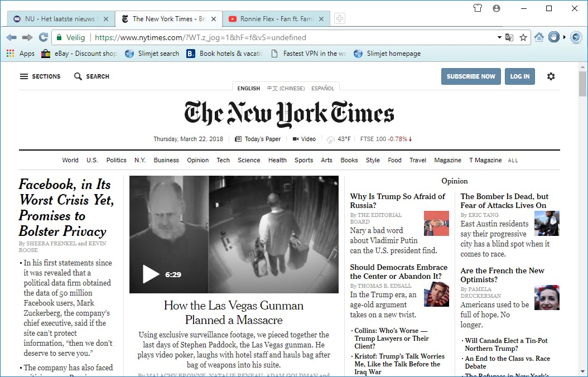
Task: Click The New York Times logo
Action: 289,113
